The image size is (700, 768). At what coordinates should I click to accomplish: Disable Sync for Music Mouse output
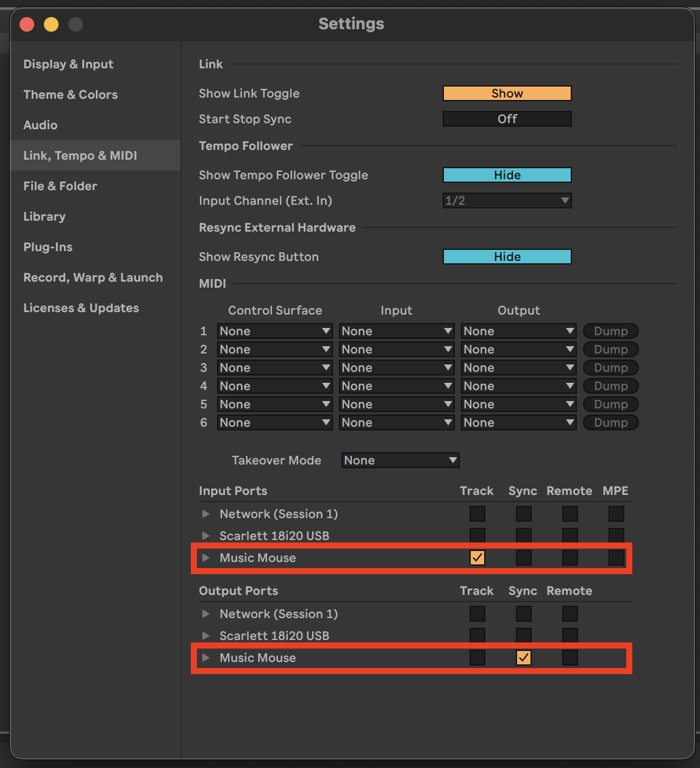(x=524, y=658)
